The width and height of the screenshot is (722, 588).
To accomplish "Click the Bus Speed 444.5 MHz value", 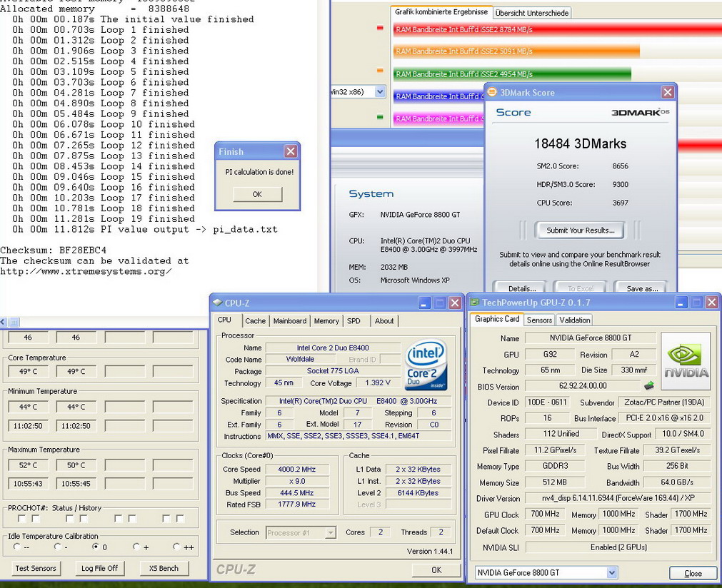I will point(296,493).
